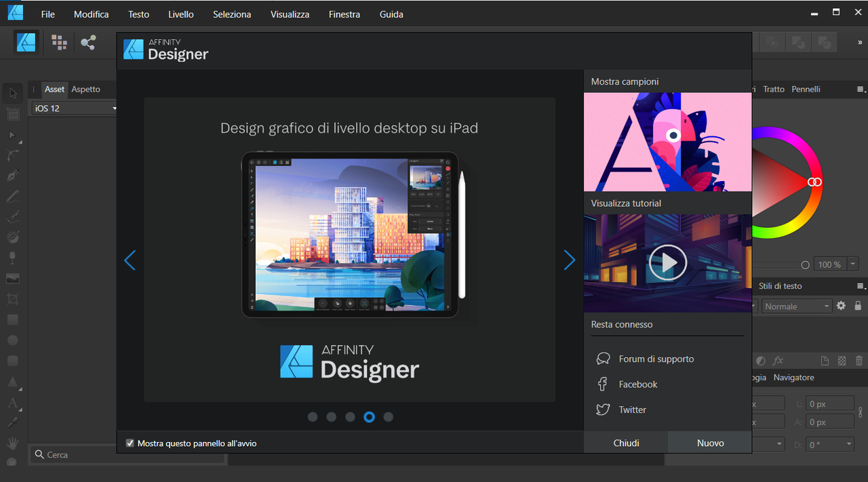
Task: Select the Pencil tool
Action: [13, 197]
